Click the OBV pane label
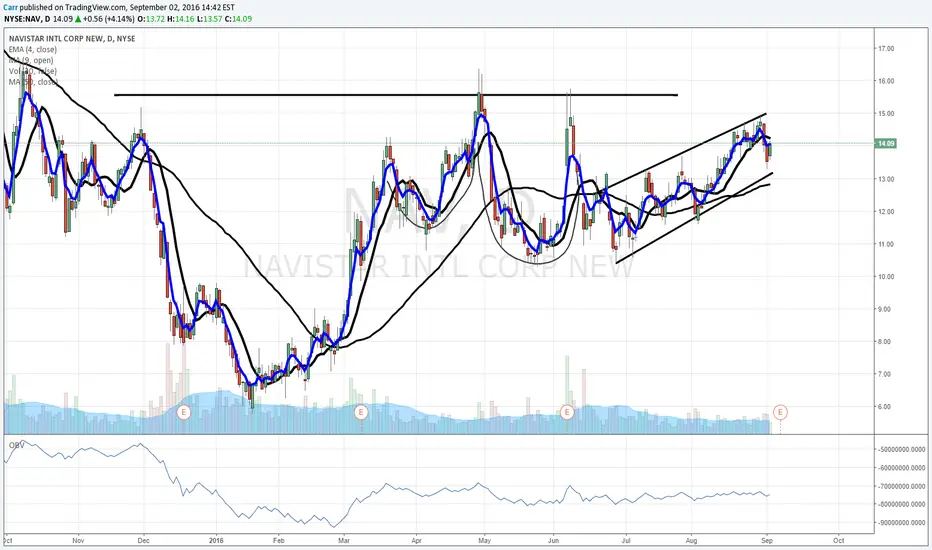 (16, 445)
